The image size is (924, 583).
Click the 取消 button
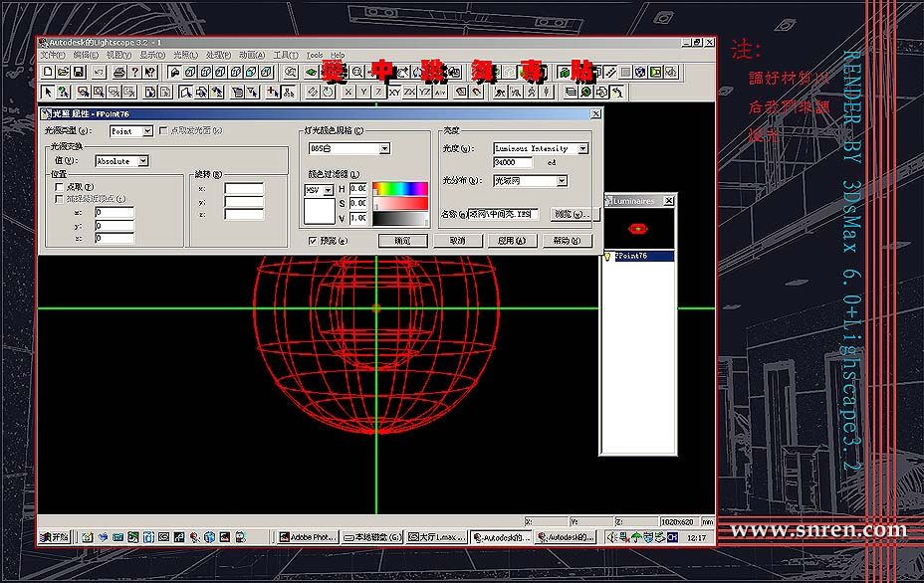(x=456, y=241)
